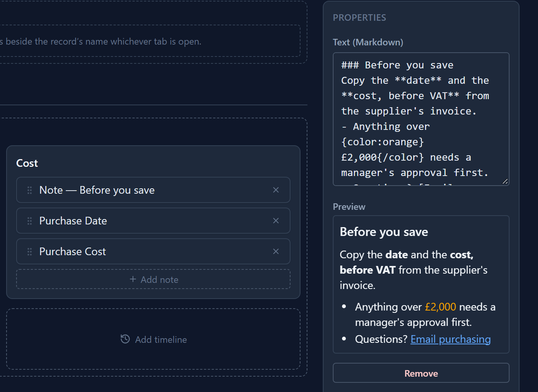Image resolution: width=538 pixels, height=392 pixels.
Task: Grab the drag handle of Purchase Cost
Action: [30, 252]
